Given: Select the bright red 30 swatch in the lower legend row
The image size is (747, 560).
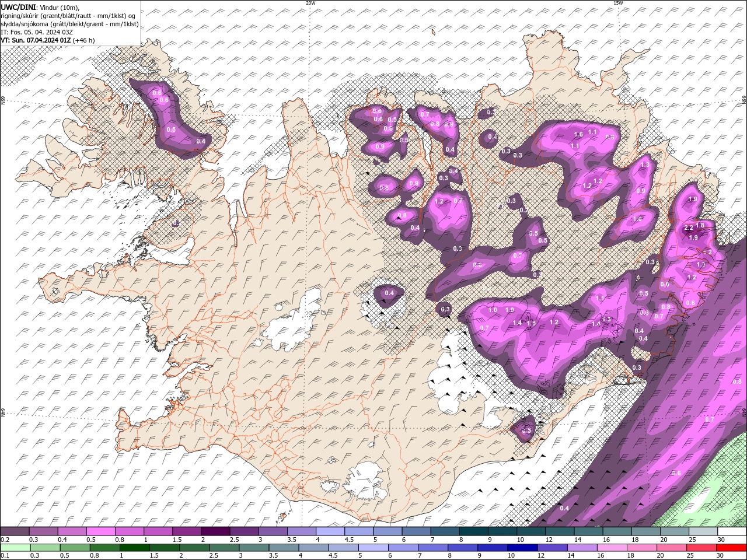Looking at the screenshot, I should [x=732, y=547].
